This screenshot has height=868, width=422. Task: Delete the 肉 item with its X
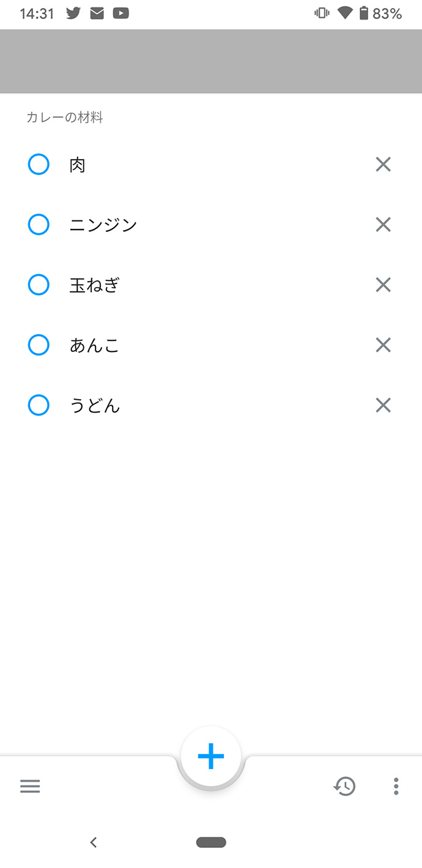click(383, 165)
